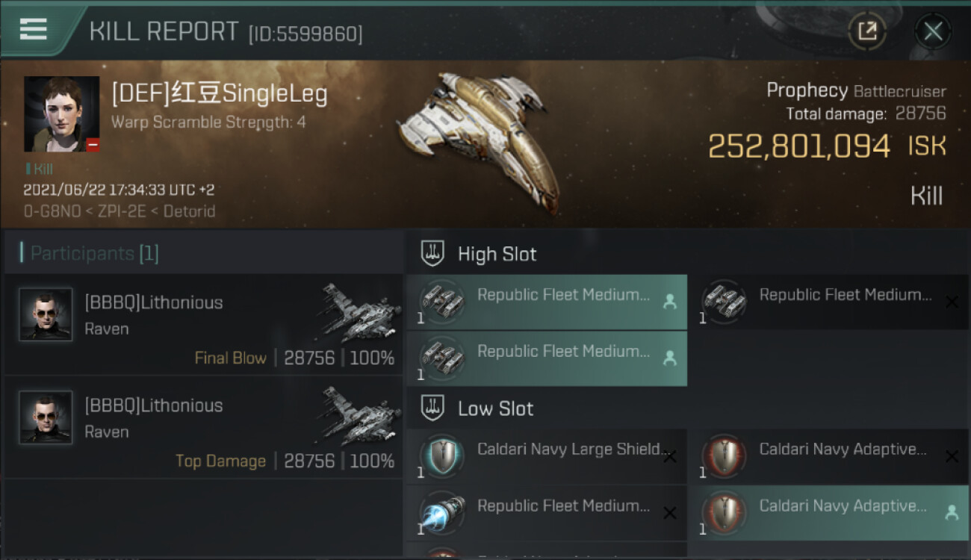Click the High Slot section header icon
971x560 pixels.
pyautogui.click(x=433, y=254)
